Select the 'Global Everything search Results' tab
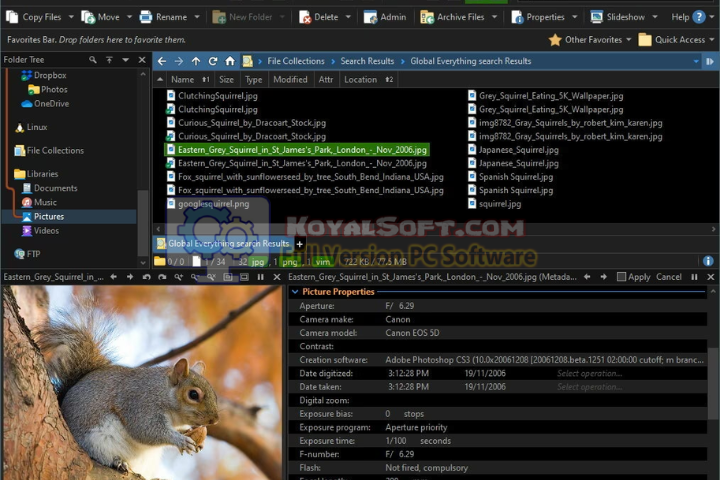The height and width of the screenshot is (480, 720). 224,243
